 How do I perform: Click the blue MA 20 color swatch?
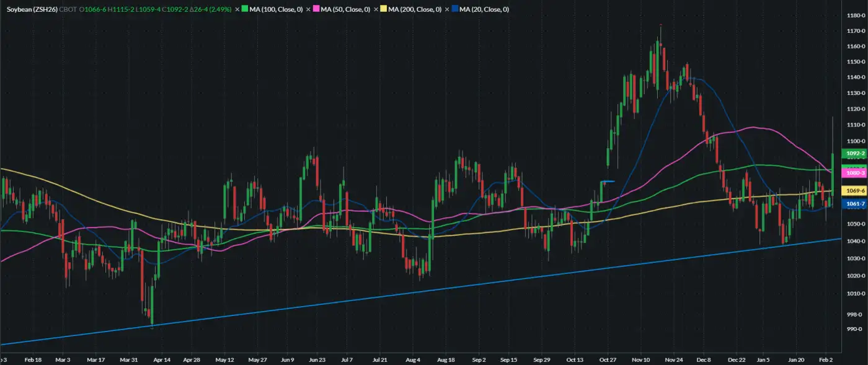point(455,10)
